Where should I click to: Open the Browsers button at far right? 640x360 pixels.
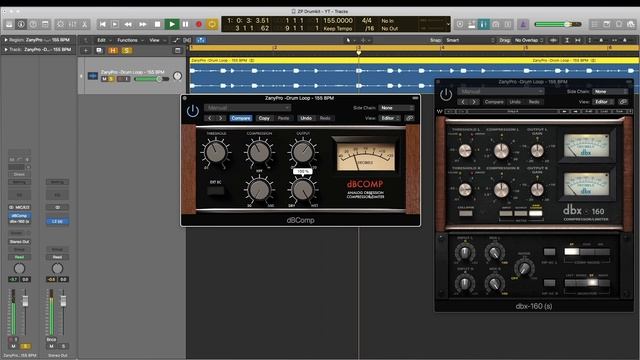tap(631, 24)
